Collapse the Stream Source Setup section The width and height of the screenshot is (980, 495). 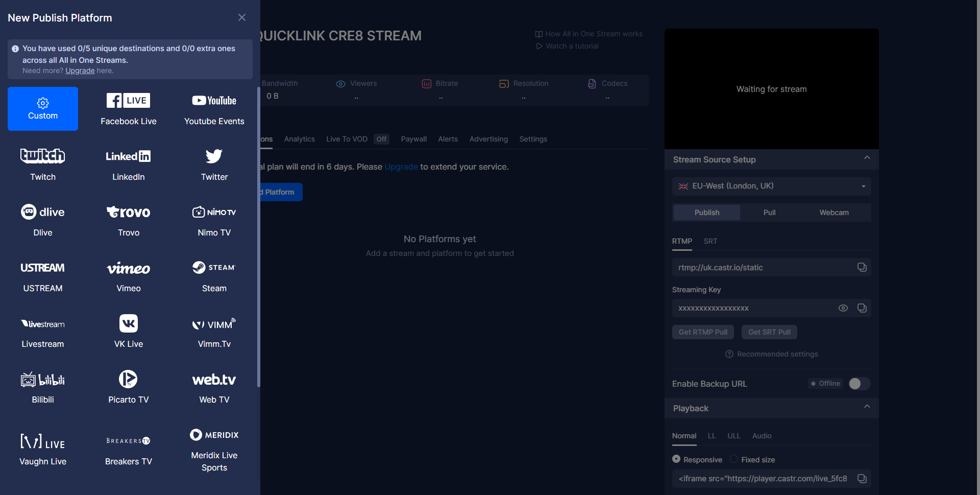[x=867, y=158]
